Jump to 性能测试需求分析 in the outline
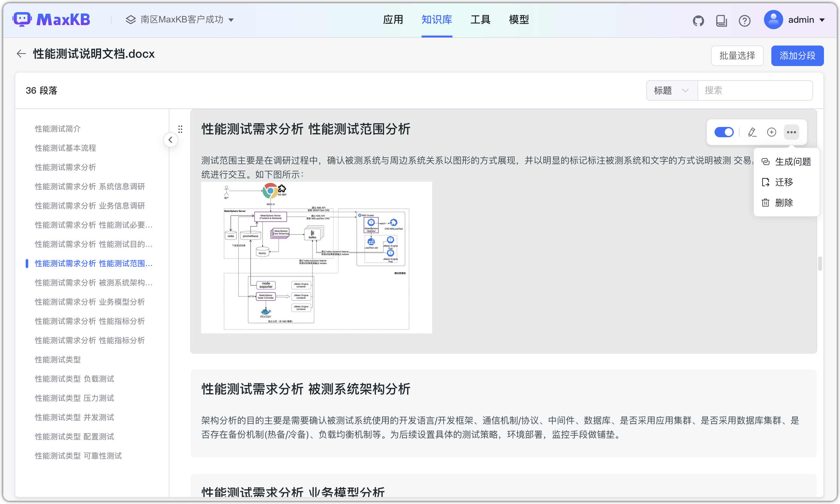840x504 pixels. pyautogui.click(x=65, y=167)
